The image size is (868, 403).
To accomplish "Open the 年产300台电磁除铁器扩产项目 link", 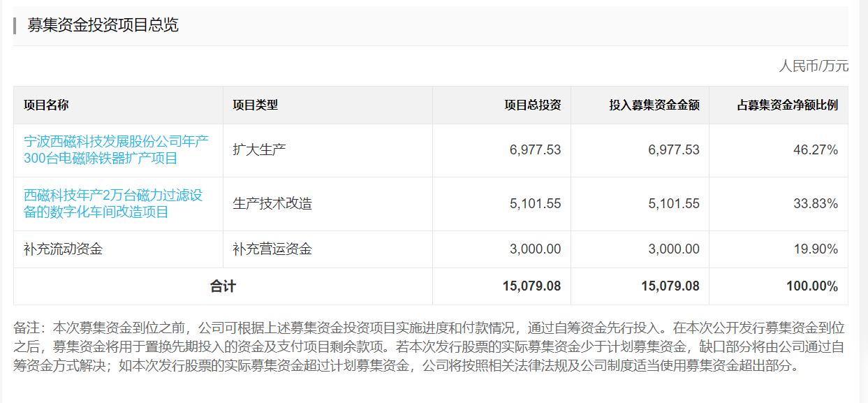I will tap(116, 149).
